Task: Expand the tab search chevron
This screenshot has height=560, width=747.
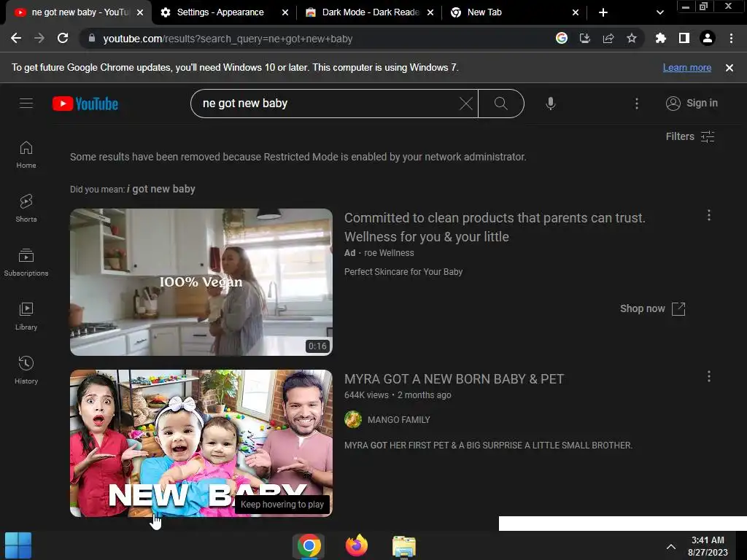Action: pyautogui.click(x=659, y=12)
